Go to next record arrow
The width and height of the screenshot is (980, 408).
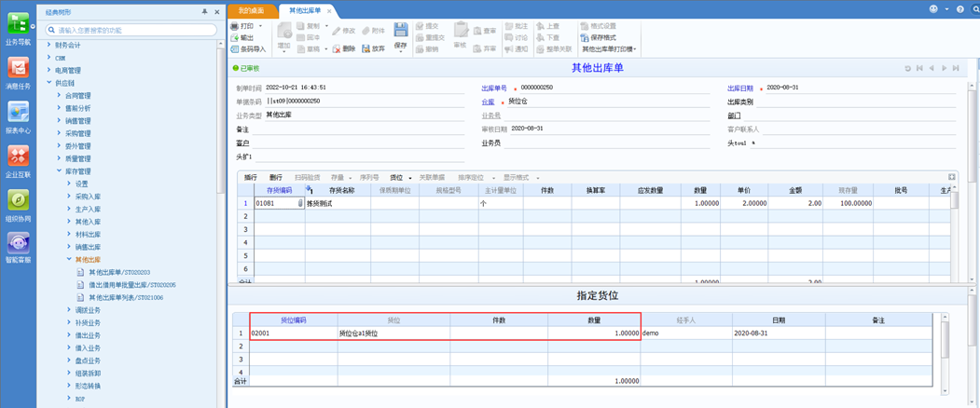(945, 67)
